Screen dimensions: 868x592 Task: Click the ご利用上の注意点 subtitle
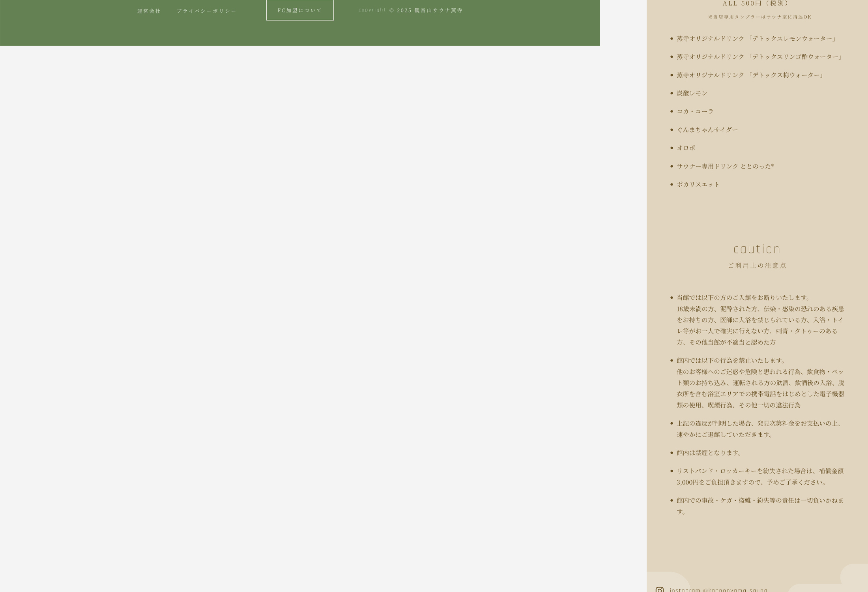click(x=757, y=266)
